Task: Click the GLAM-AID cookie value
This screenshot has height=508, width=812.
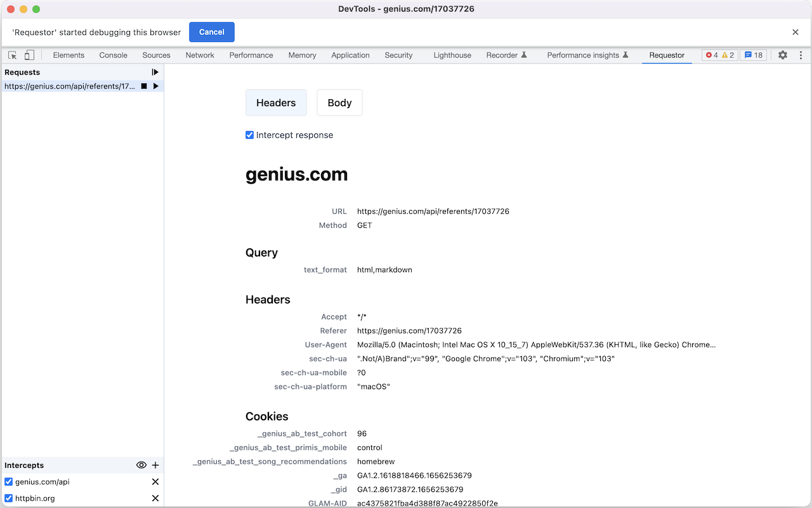Action: pyautogui.click(x=428, y=504)
